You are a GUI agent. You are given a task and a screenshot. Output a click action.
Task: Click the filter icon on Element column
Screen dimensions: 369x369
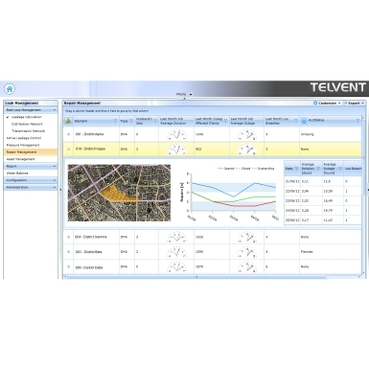pos(115,121)
